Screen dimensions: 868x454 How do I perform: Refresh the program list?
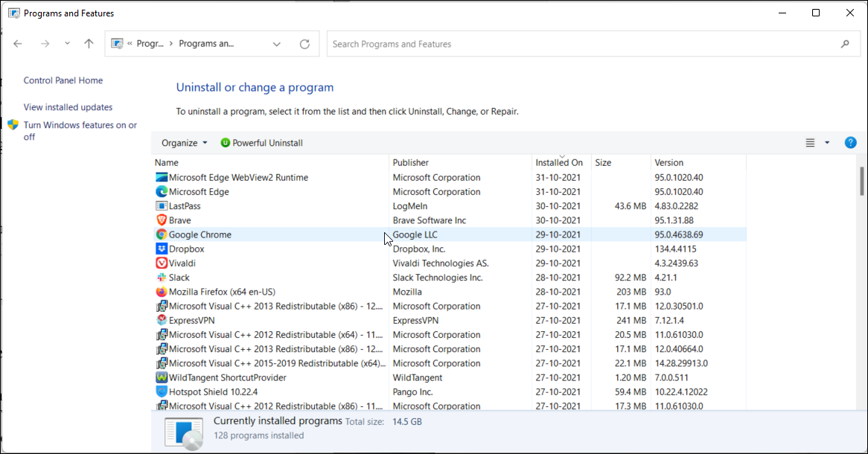304,43
